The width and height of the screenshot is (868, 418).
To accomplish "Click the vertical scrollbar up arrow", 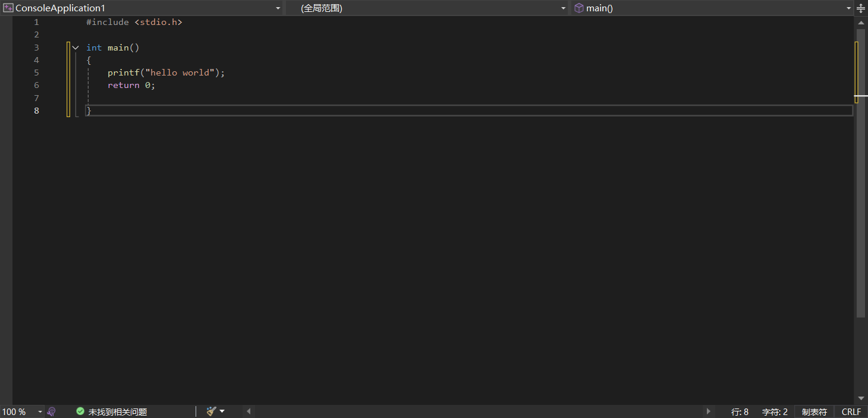I will pos(861,22).
